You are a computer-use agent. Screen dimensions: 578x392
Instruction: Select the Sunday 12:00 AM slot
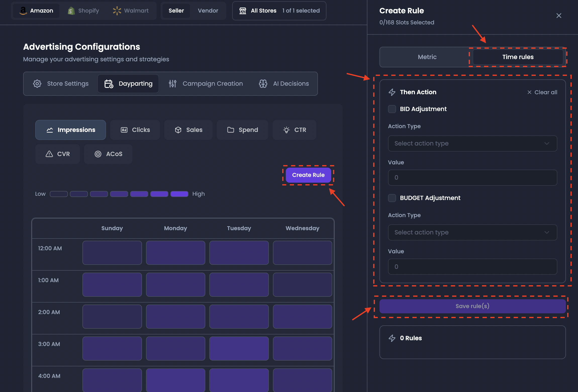click(x=112, y=253)
